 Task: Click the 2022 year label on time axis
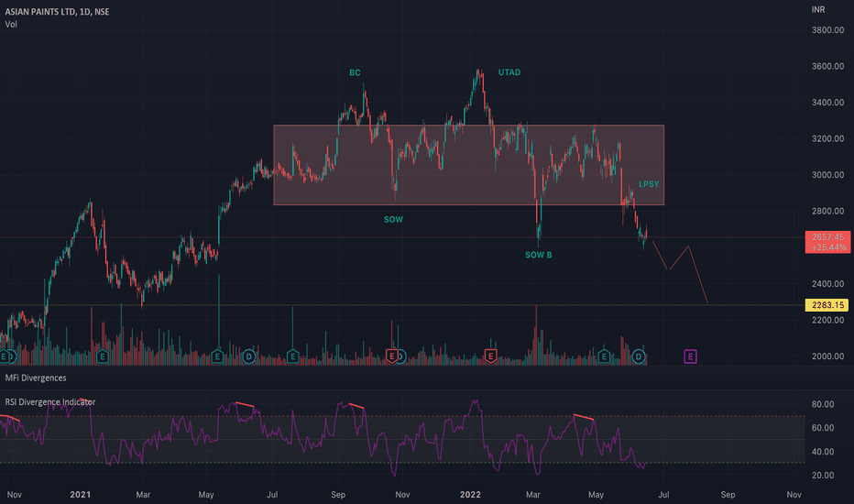click(x=470, y=495)
